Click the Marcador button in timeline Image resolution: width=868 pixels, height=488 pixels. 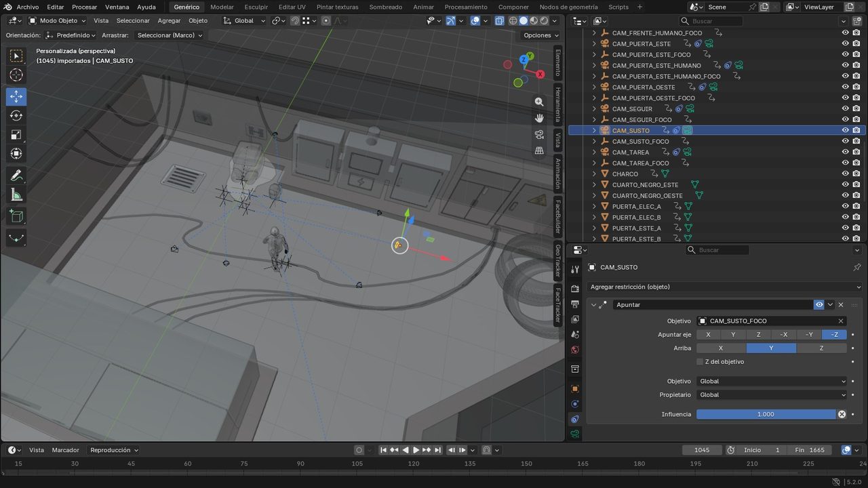point(66,450)
